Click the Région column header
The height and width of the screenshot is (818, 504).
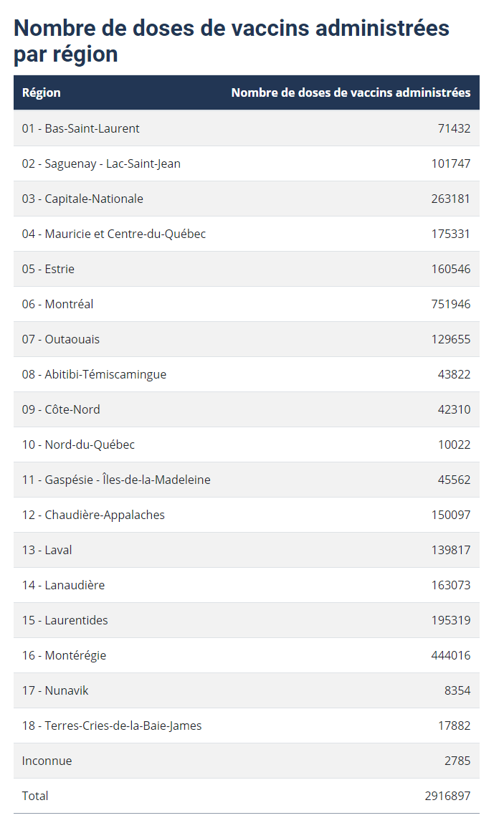[41, 93]
